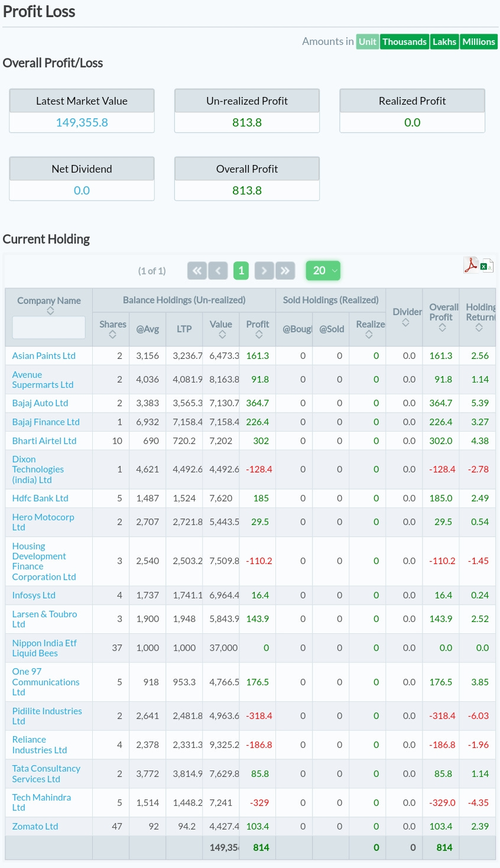Open Asian Paints Ltd details
500x868 pixels.
pos(44,355)
